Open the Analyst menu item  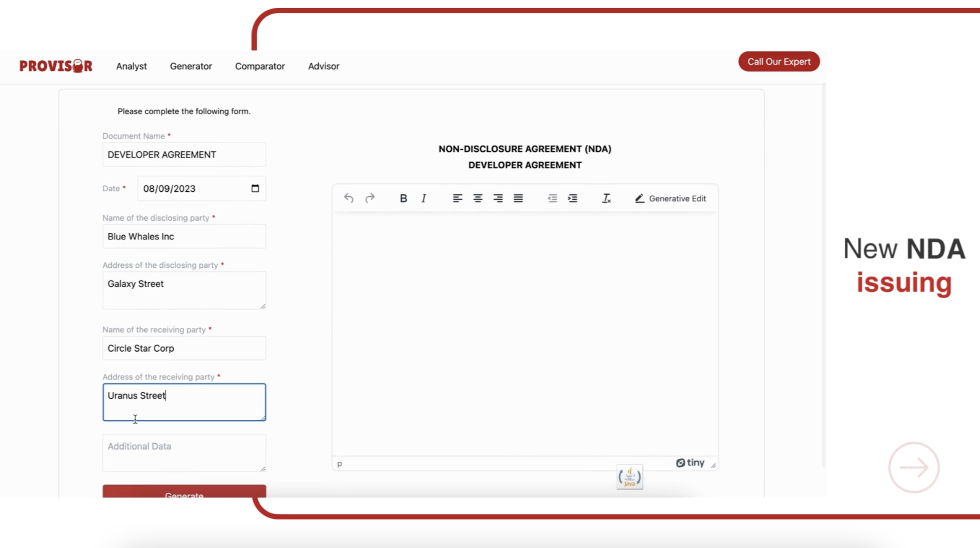(x=131, y=66)
